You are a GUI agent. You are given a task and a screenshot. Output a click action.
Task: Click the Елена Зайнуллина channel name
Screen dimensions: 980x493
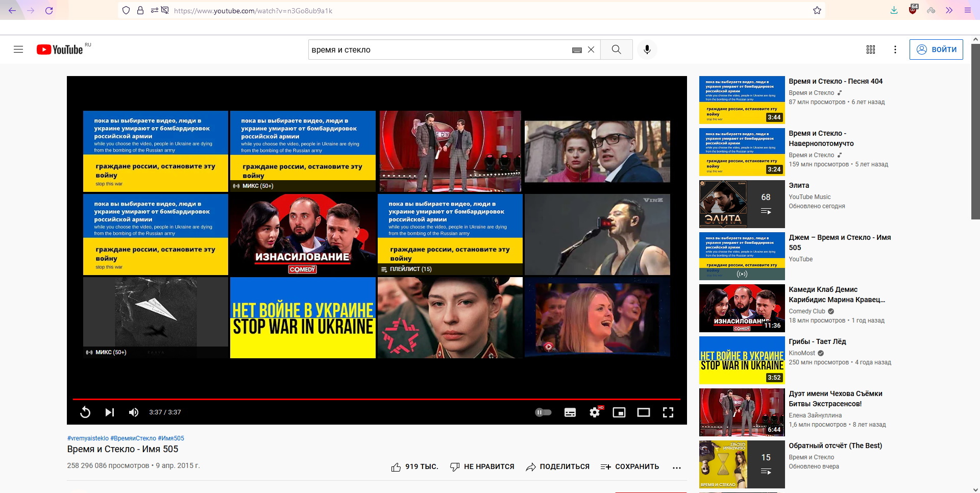click(815, 415)
